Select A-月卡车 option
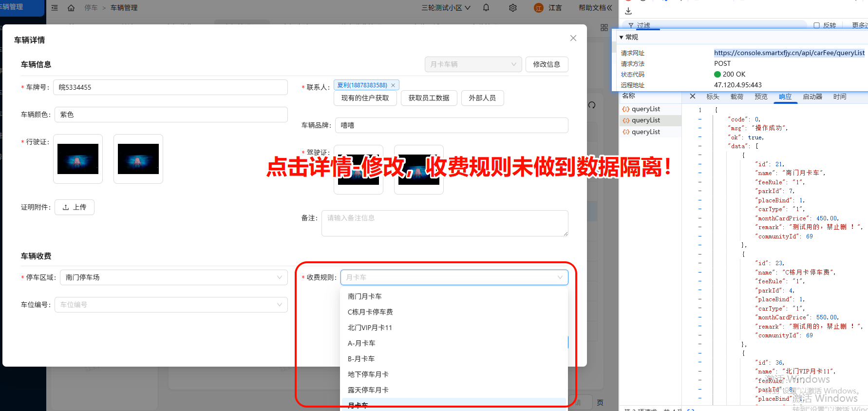Image resolution: width=868 pixels, height=411 pixels. [454, 343]
